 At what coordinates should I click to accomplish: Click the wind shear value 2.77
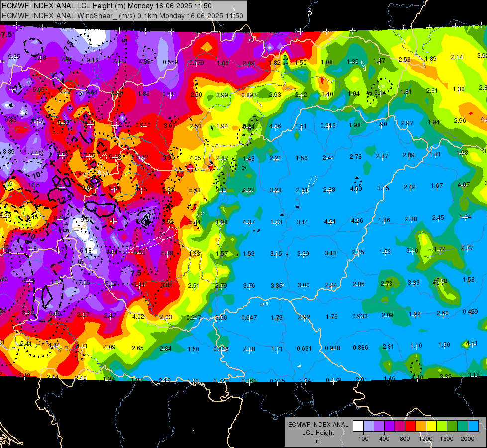coord(467,248)
